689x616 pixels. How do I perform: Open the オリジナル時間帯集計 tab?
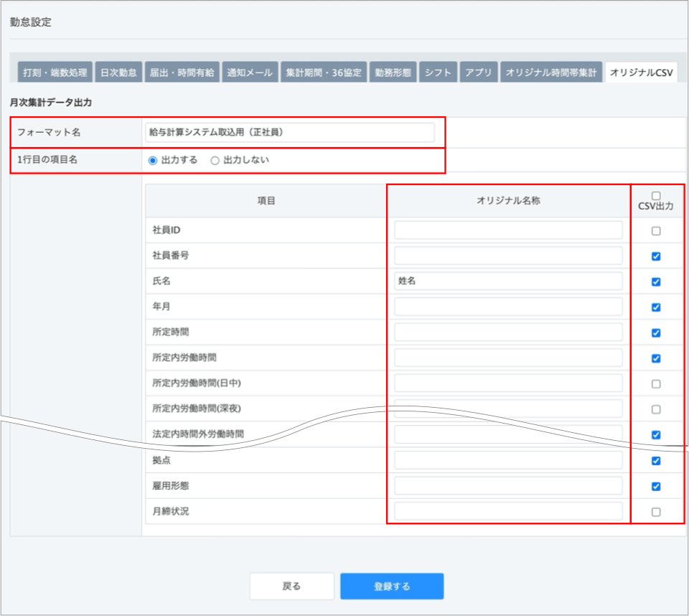[550, 73]
